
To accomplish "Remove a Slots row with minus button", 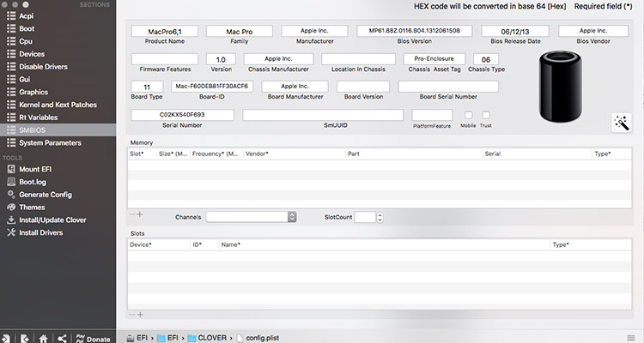I will (132, 315).
